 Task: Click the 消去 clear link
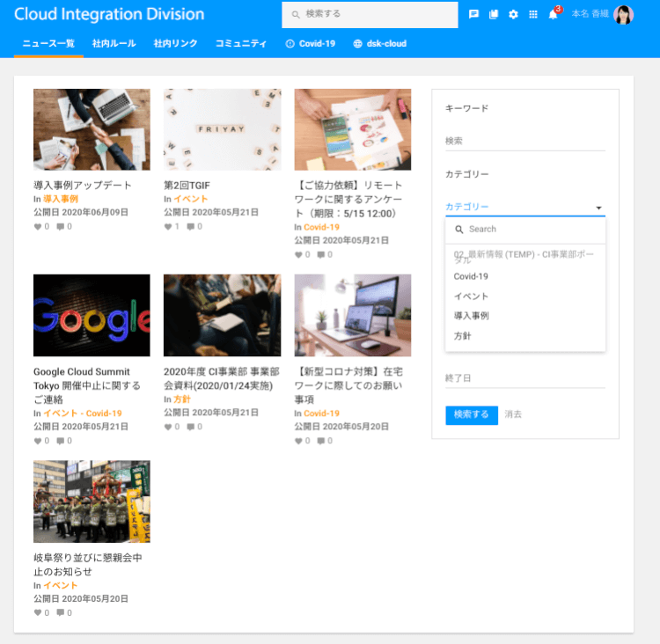513,414
